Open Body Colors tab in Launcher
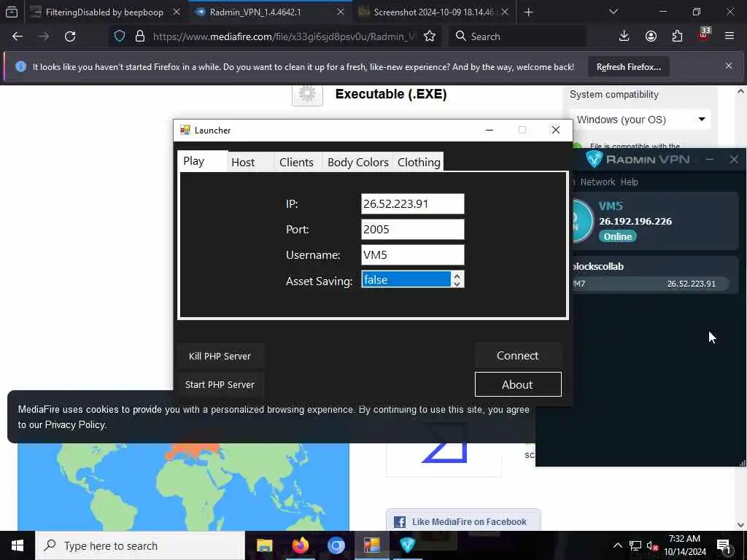747x560 pixels. 357,163
